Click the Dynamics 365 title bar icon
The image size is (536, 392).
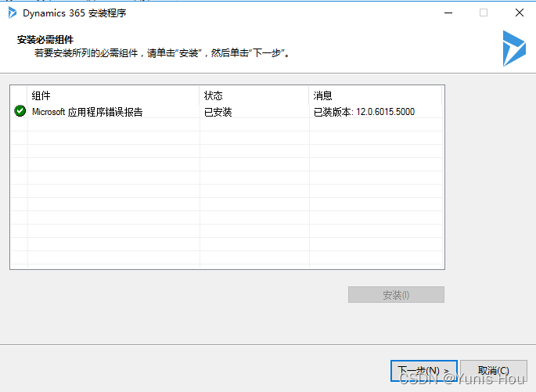(x=13, y=13)
